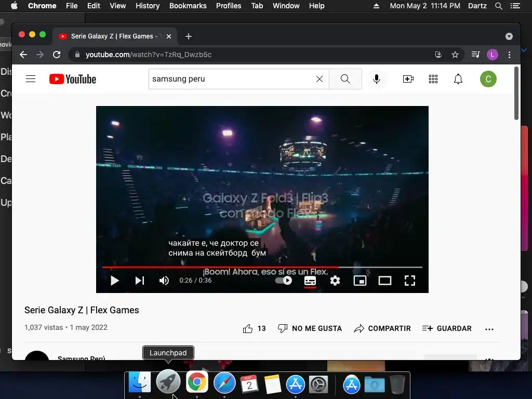Open the YouTube guide hamburger menu
The width and height of the screenshot is (532, 399).
[31, 79]
